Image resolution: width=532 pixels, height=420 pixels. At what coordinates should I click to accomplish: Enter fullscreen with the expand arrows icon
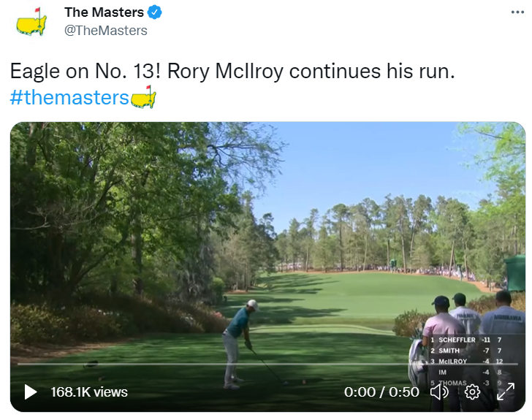(x=506, y=392)
